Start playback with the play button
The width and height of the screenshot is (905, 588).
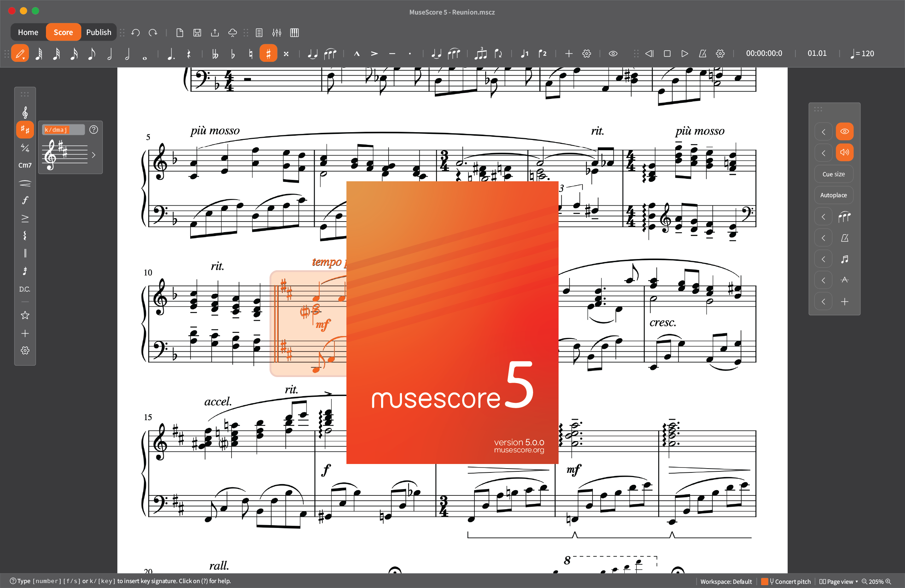click(684, 54)
